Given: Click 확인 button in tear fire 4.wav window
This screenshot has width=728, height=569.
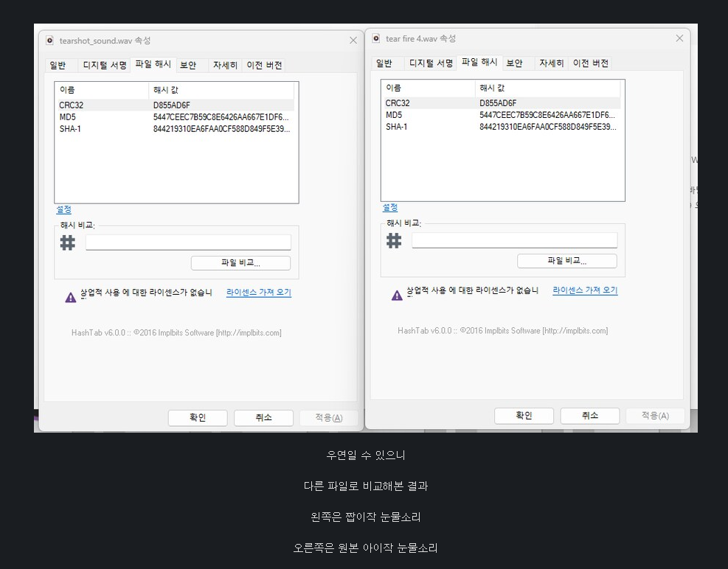Looking at the screenshot, I should tap(524, 416).
